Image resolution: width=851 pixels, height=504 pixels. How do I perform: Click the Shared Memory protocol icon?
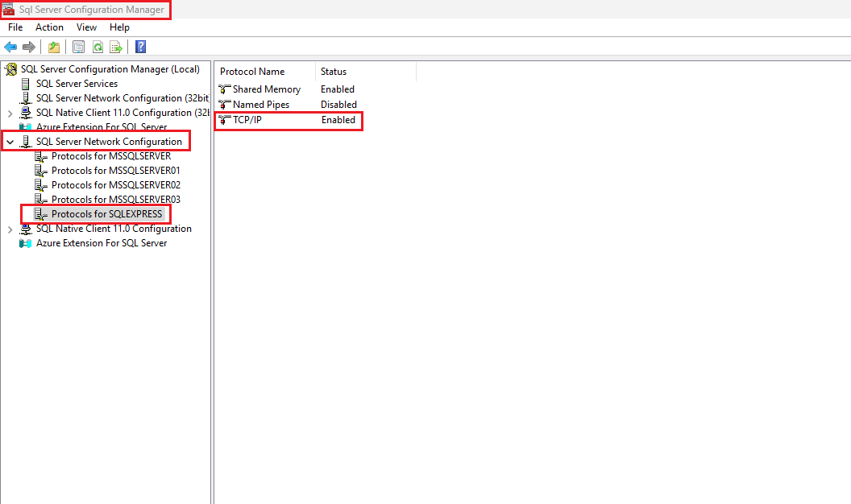[x=225, y=89]
